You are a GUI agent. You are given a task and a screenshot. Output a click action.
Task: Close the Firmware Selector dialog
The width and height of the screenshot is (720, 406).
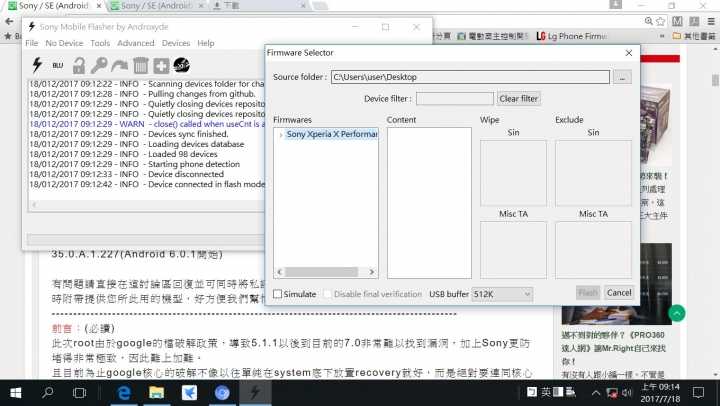629,53
